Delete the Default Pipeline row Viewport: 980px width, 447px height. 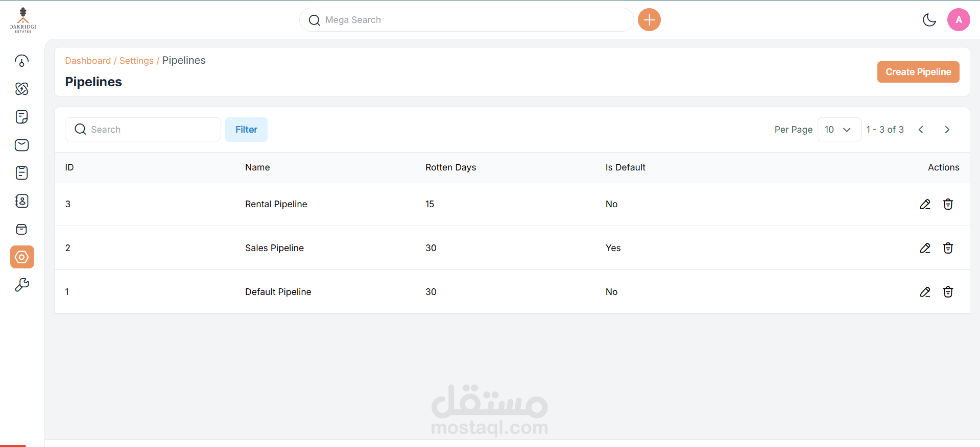tap(948, 292)
